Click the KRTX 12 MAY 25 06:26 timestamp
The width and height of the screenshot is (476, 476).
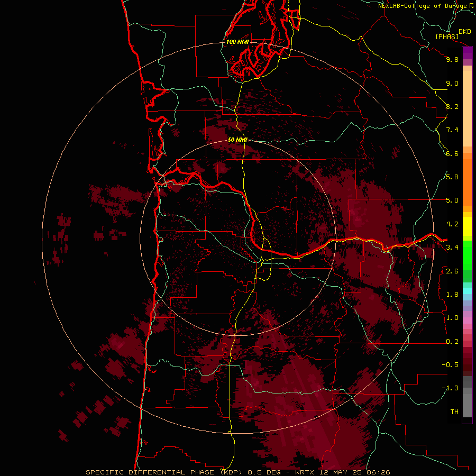pyautogui.click(x=342, y=472)
